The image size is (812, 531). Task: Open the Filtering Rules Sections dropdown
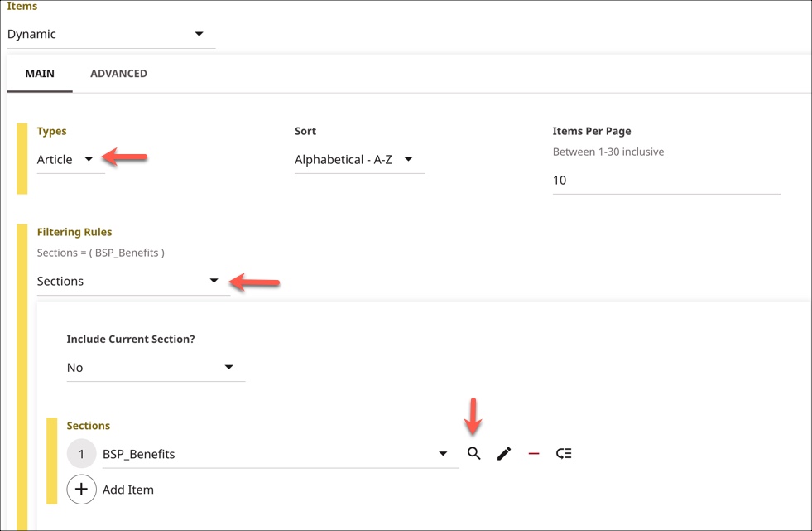(x=133, y=282)
